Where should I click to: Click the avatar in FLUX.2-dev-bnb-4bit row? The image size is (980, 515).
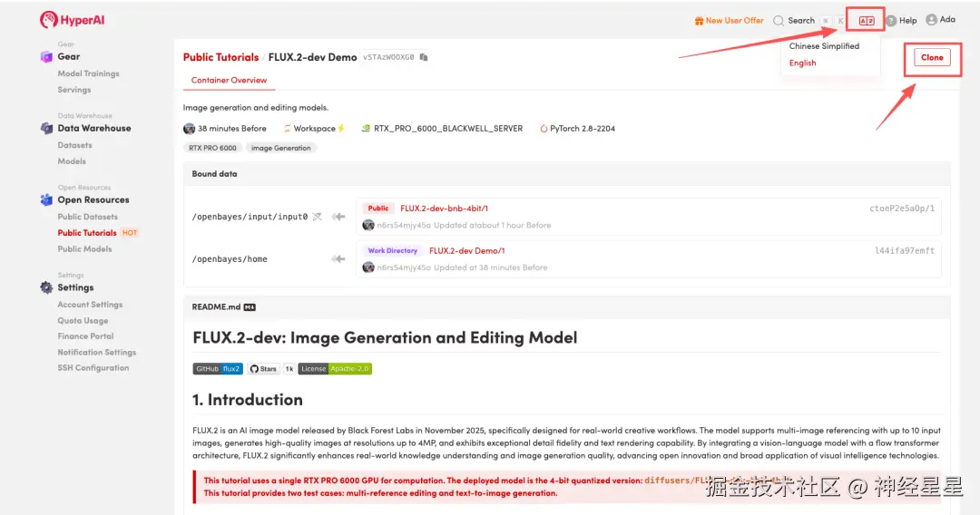(x=368, y=226)
